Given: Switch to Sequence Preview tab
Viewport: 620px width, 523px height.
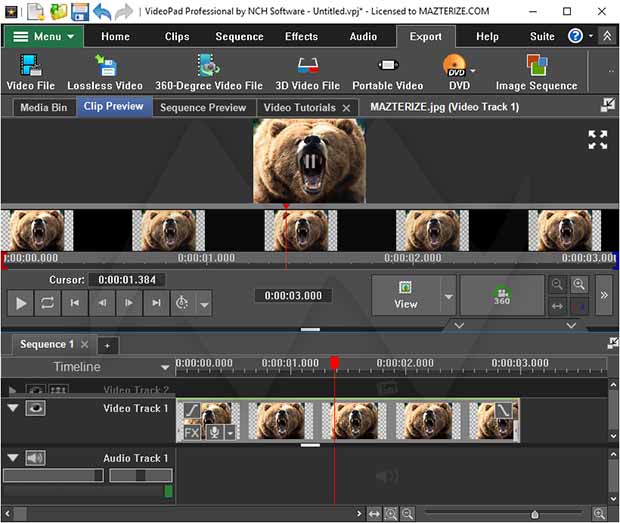Looking at the screenshot, I should coord(203,108).
